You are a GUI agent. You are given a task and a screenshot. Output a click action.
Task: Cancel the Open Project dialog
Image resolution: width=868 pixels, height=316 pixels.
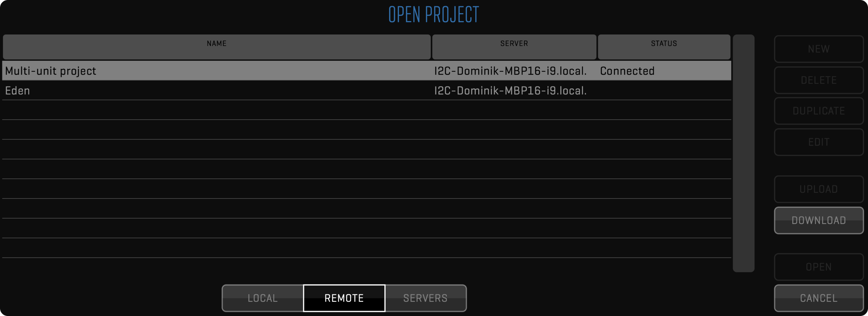[818, 298]
